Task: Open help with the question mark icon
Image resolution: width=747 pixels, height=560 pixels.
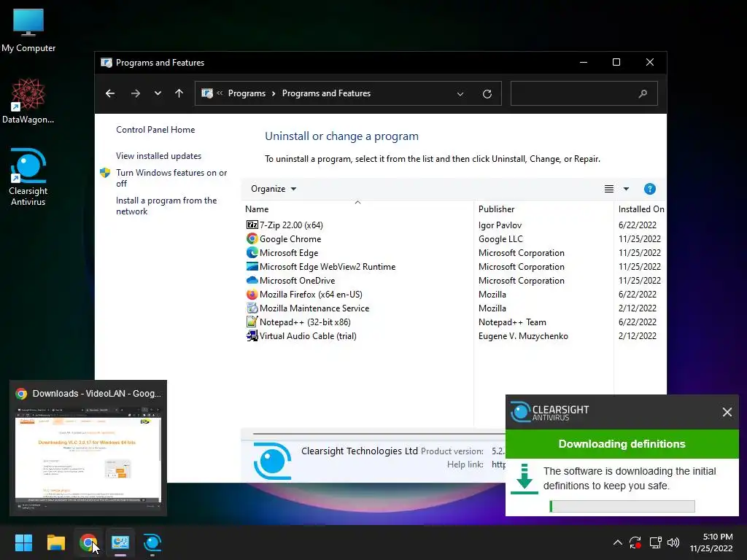Action: pyautogui.click(x=649, y=189)
